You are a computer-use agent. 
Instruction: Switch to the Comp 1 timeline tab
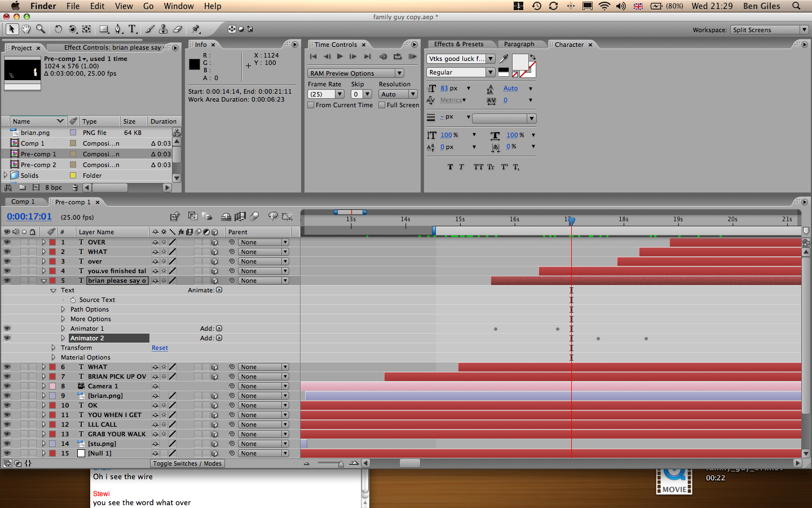click(x=23, y=202)
